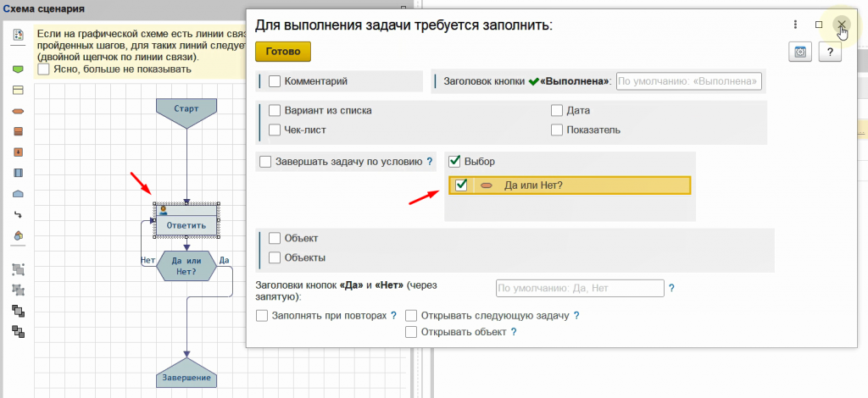Toggle 'Завершать задачу по условию' checkbox
868x398 pixels.
(x=265, y=162)
